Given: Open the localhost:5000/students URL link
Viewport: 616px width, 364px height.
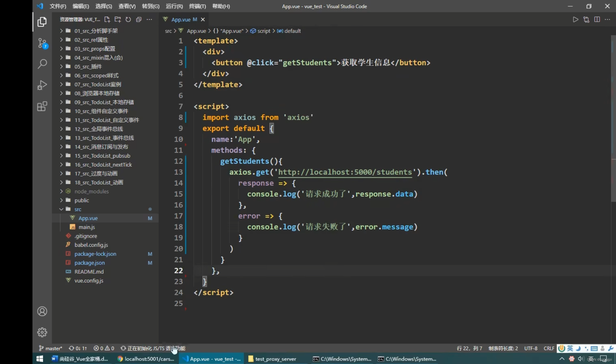Looking at the screenshot, I should click(x=345, y=172).
